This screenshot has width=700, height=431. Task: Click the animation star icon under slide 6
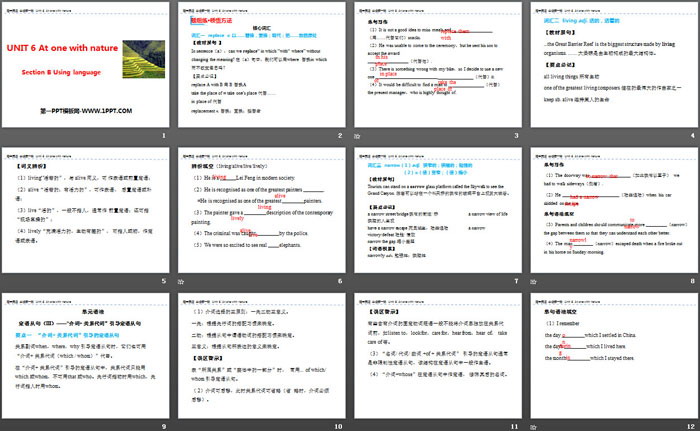coord(181,281)
